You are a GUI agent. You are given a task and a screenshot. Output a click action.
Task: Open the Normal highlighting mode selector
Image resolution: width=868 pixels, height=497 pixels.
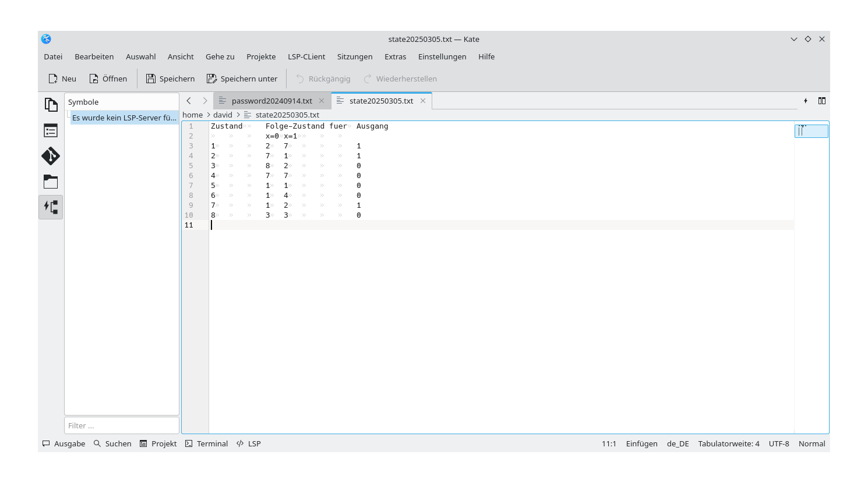811,443
